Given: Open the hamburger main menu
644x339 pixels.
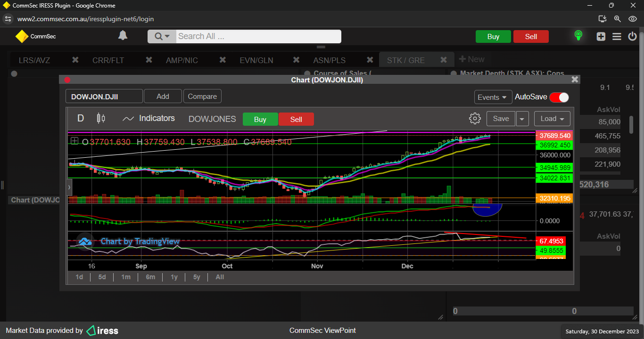Looking at the screenshot, I should click(617, 37).
